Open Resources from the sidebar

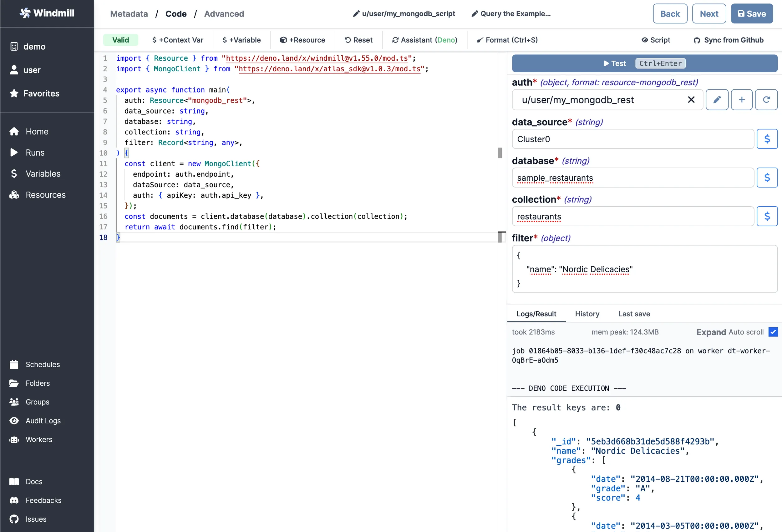pyautogui.click(x=45, y=195)
